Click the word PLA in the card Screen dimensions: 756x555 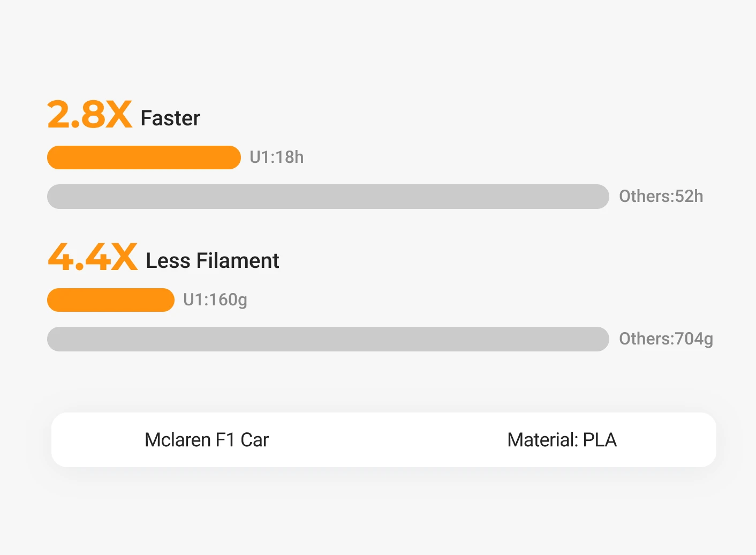point(600,440)
